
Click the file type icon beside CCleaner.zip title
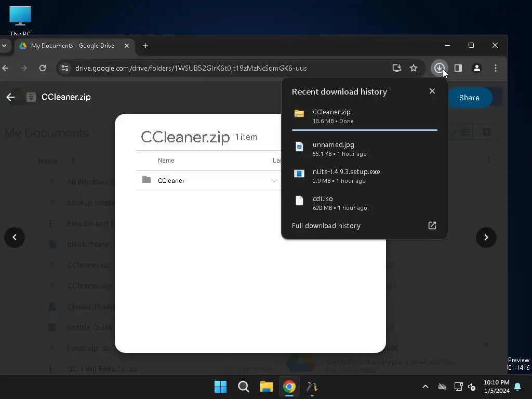coord(31,97)
